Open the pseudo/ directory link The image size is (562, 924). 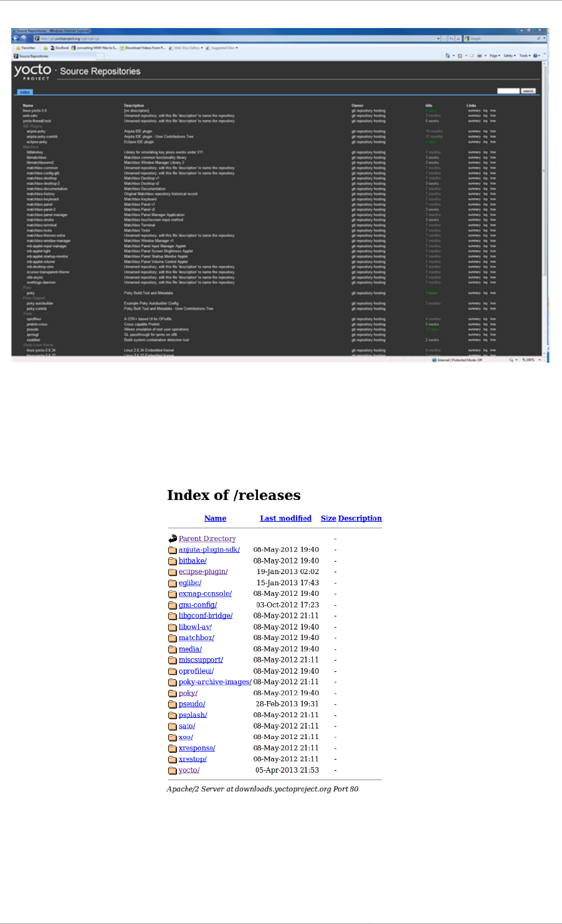tap(192, 704)
